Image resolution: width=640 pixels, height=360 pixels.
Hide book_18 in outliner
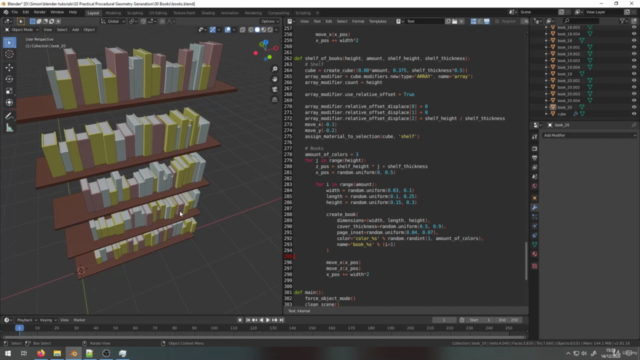click(x=634, y=40)
